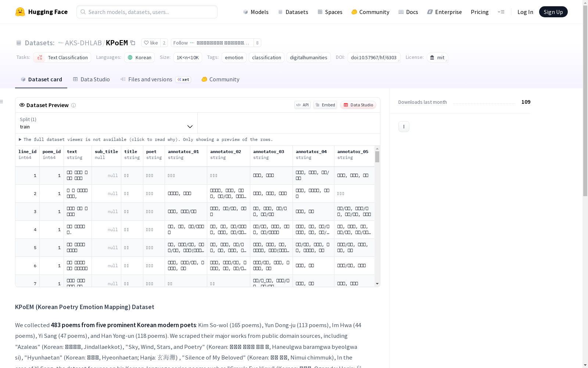Click the Embed button
This screenshot has width=588, height=368.
pyautogui.click(x=325, y=105)
